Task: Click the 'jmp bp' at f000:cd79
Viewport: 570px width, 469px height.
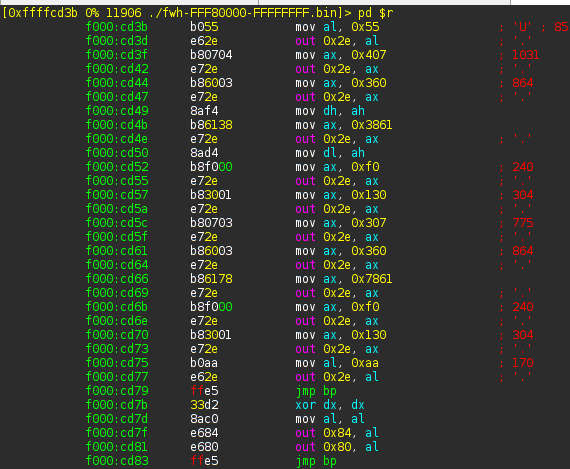Action: tap(316, 391)
